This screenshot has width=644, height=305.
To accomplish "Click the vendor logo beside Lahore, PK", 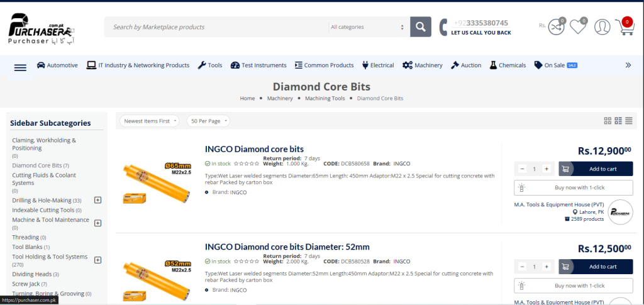I will click(620, 212).
